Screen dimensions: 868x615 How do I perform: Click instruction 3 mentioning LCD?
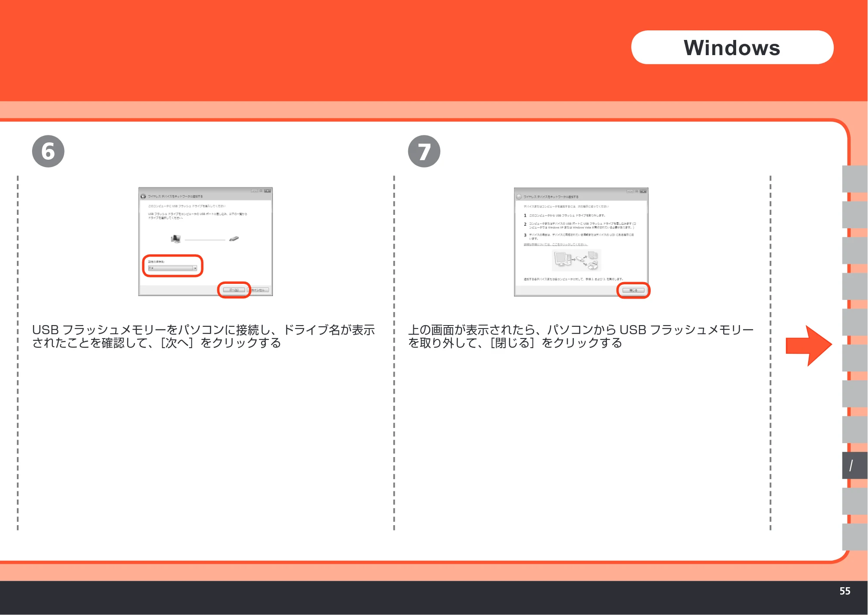tap(579, 237)
